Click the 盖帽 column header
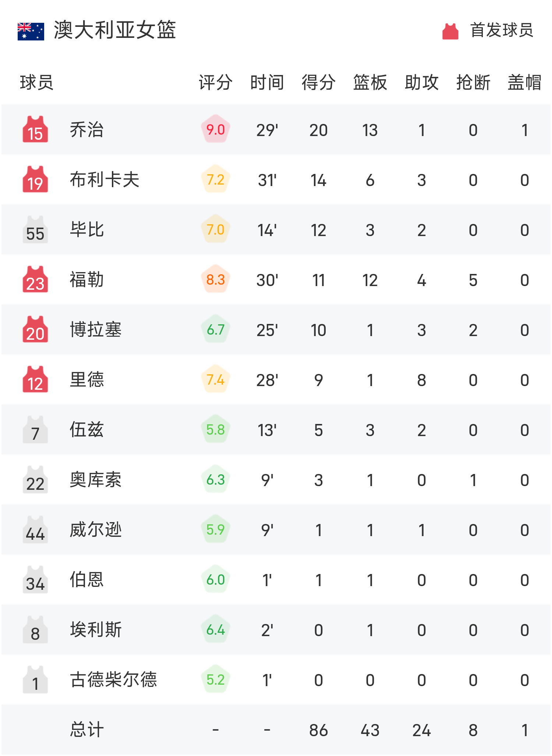This screenshot has width=552, height=756. (525, 82)
